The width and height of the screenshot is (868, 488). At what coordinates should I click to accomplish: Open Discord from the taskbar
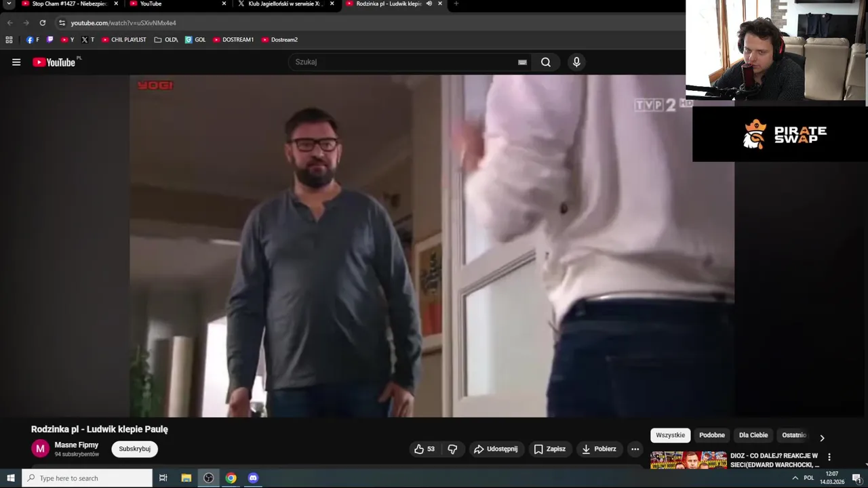254,478
